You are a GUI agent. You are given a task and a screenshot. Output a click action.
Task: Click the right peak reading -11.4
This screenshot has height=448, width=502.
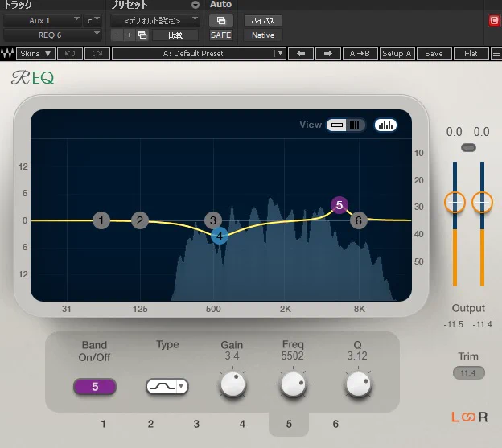[482, 324]
